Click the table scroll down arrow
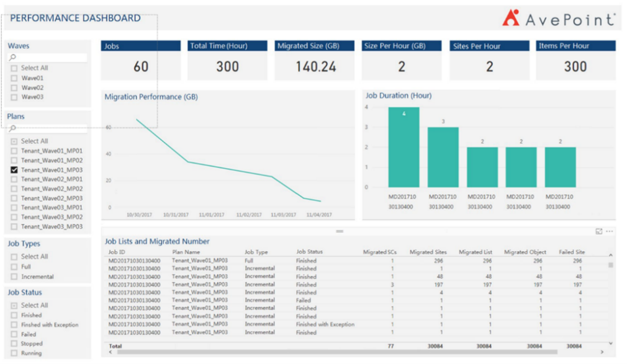Screen dimensions: 627x364 coord(611,343)
